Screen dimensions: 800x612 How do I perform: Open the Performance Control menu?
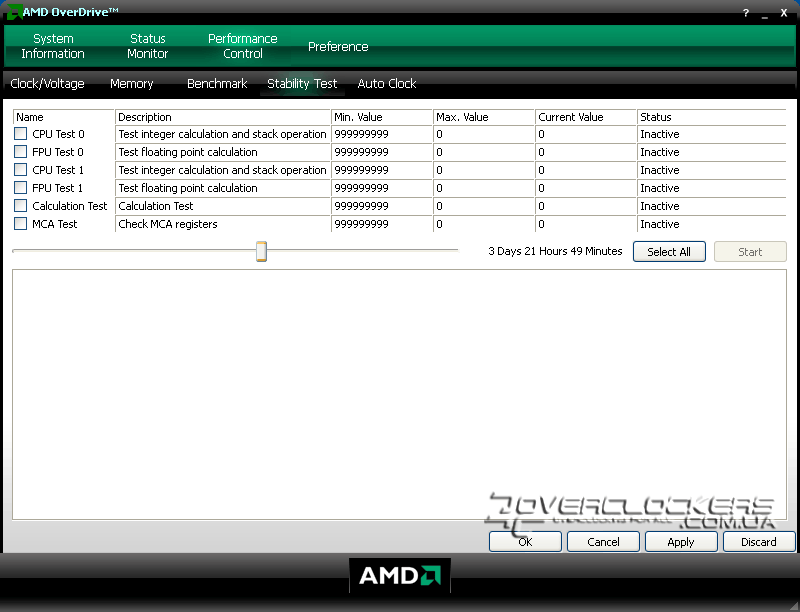(x=242, y=46)
